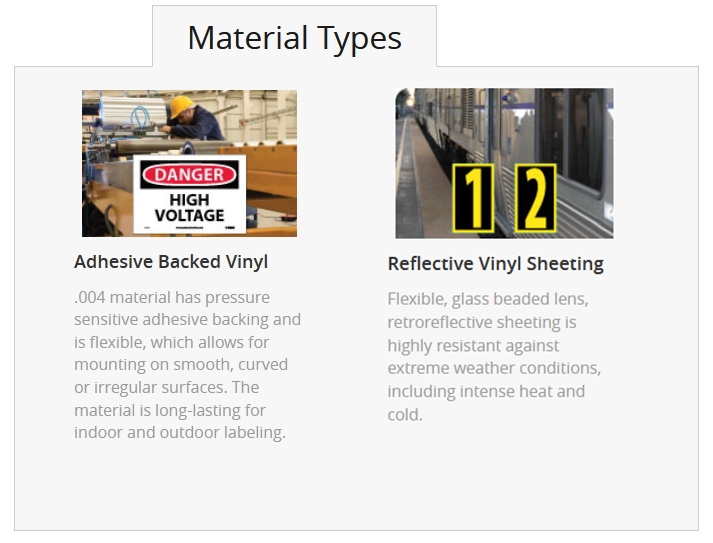Click the adhesive vinyl description paragraph
Screen dimensions: 713x543
[x=187, y=365]
